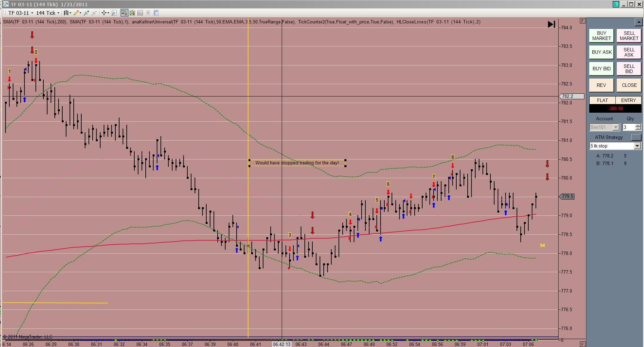Click the -380.90 PnL value
The width and height of the screenshot is (644, 347).
615,109
